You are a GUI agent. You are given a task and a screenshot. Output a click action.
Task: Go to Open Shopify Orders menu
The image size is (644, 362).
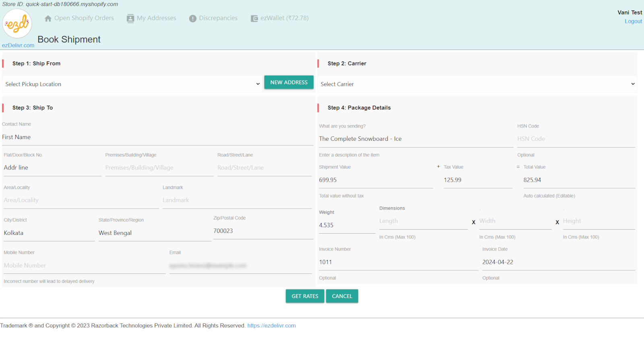(x=84, y=18)
